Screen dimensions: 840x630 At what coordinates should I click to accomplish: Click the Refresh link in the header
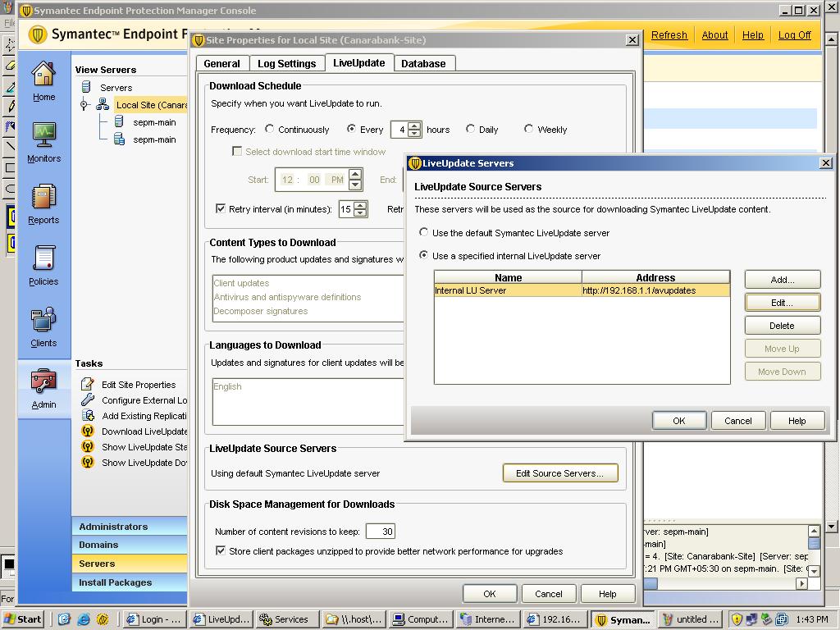point(669,35)
